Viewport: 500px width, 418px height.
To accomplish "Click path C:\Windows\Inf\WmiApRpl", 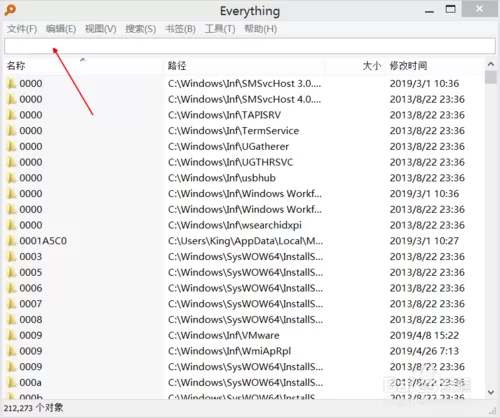I will coord(229,351).
